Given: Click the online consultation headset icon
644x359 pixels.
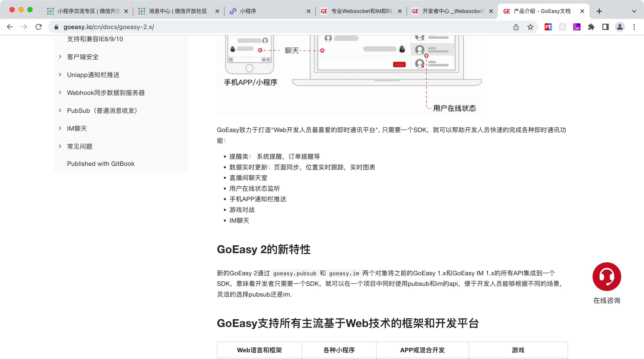Looking at the screenshot, I should click(606, 276).
